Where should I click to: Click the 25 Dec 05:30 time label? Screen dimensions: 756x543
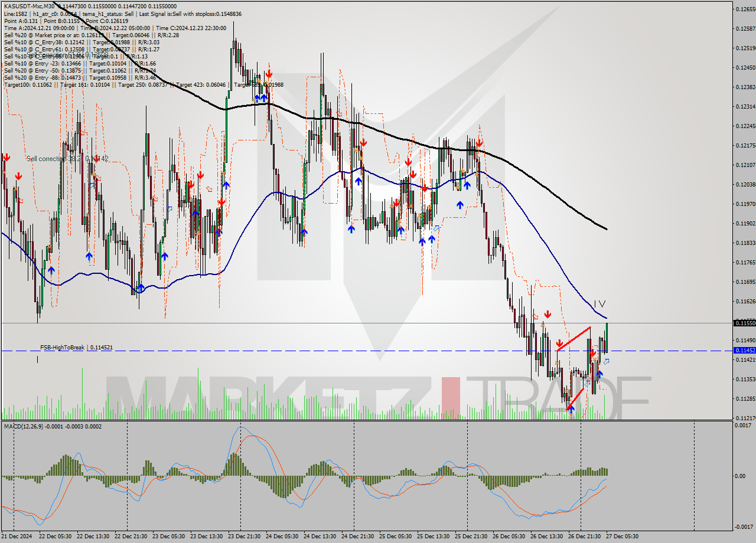coord(395,537)
